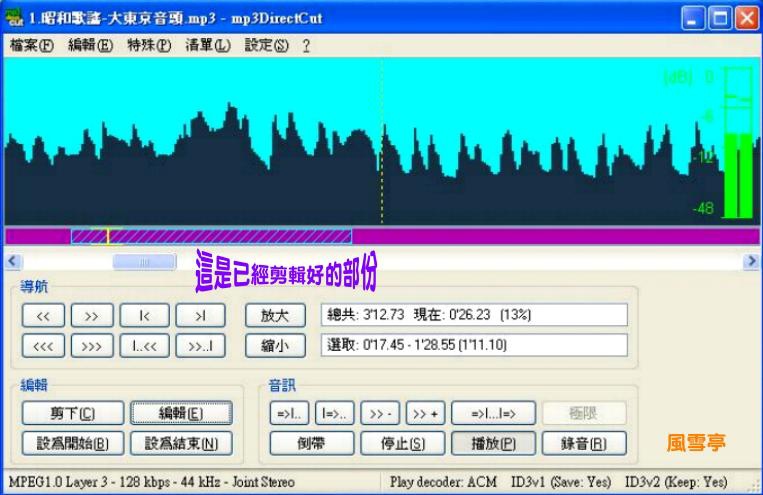Click the >> navigation button
The image size is (763, 495).
[x=92, y=316]
